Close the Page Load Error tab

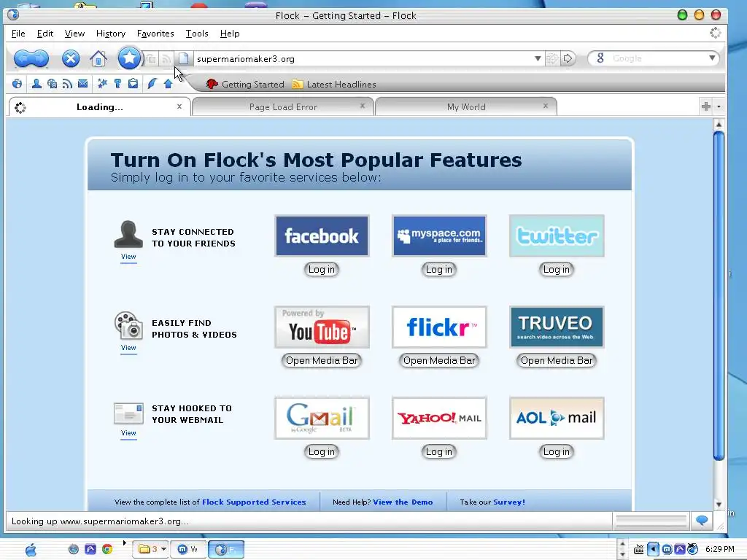point(363,106)
